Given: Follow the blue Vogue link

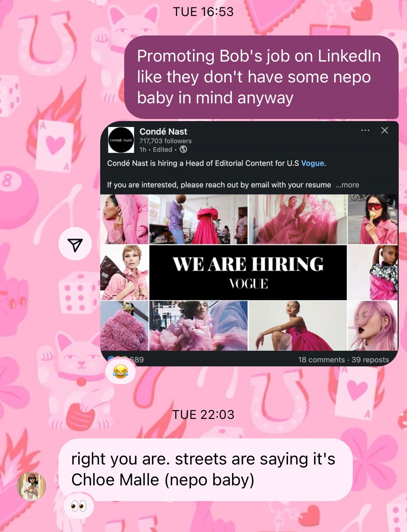Looking at the screenshot, I should click(312, 163).
